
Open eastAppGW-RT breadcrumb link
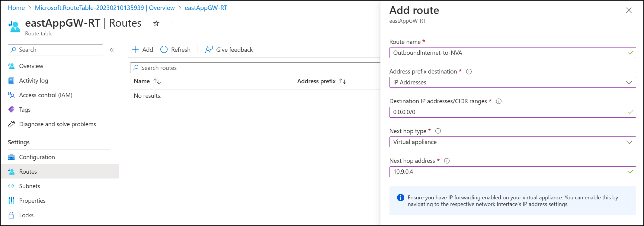coord(206,8)
